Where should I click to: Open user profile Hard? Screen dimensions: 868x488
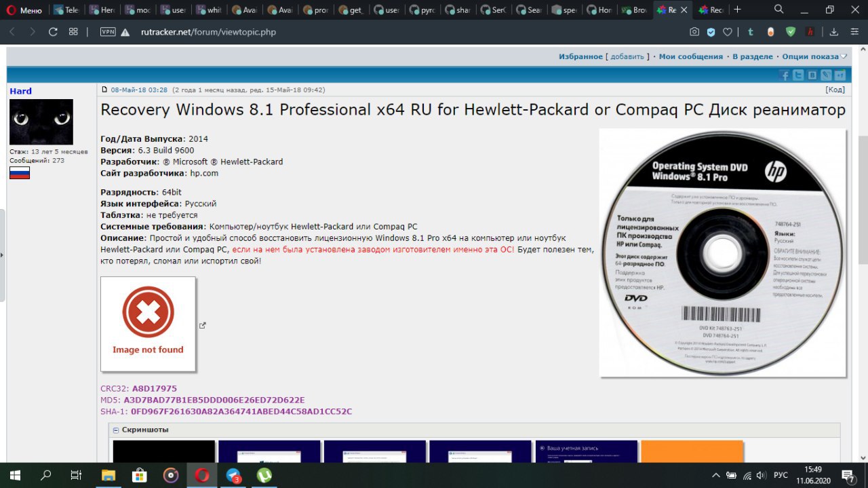coord(20,91)
